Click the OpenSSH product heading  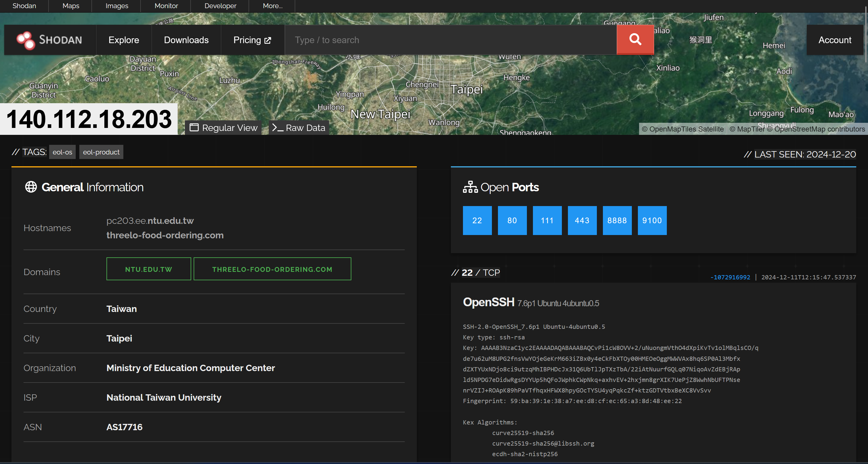[x=489, y=302]
